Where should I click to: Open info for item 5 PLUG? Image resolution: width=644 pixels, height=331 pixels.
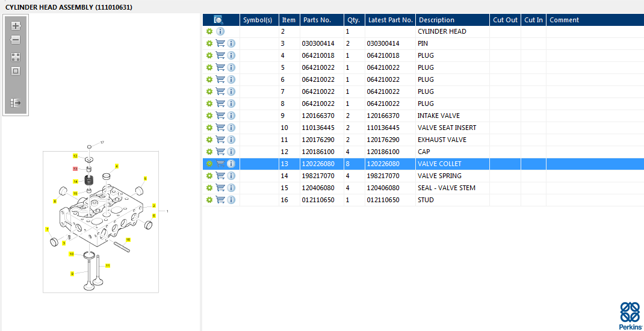pyautogui.click(x=231, y=68)
